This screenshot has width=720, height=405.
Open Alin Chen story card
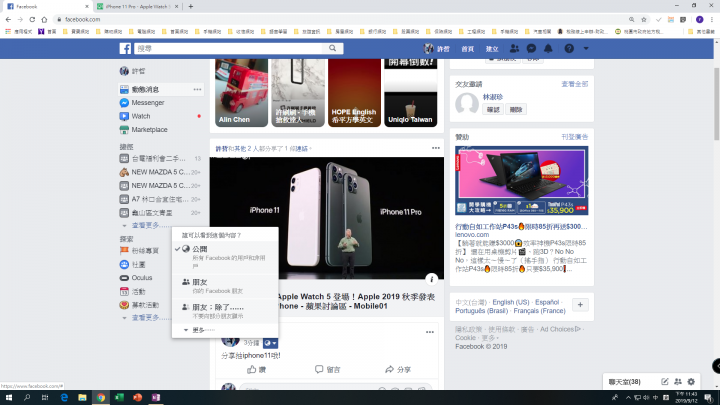241,93
